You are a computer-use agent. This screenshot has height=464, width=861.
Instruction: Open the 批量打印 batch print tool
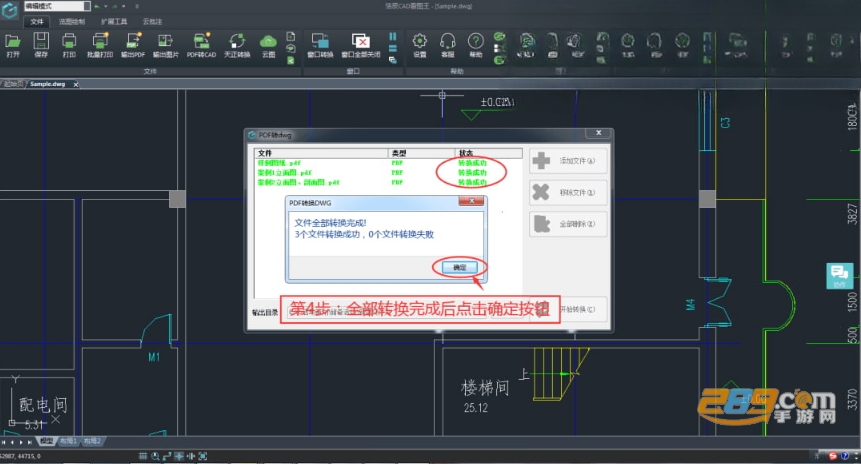[100, 44]
